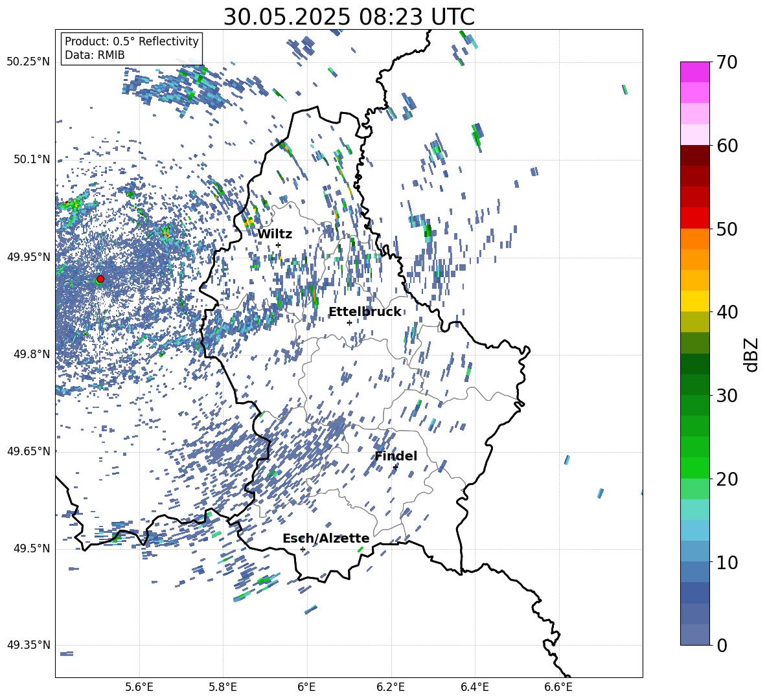Click the longitude label 6°E
This screenshot has width=767, height=700.
pyautogui.click(x=306, y=687)
